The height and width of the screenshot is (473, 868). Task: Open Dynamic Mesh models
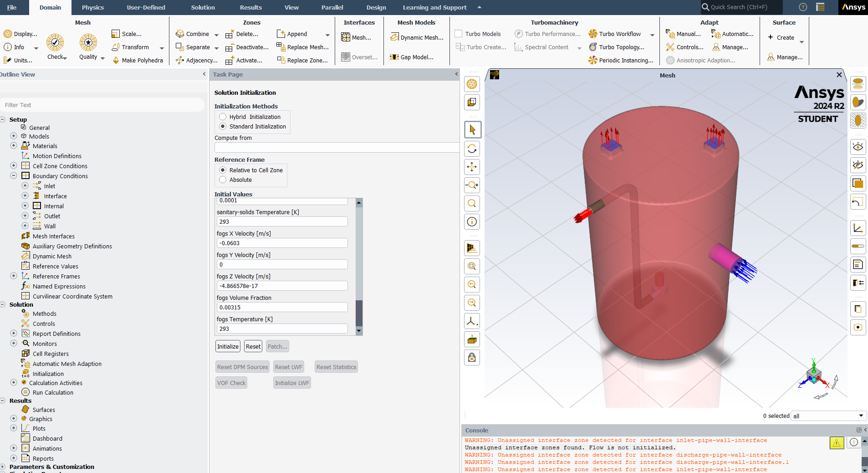pos(417,37)
